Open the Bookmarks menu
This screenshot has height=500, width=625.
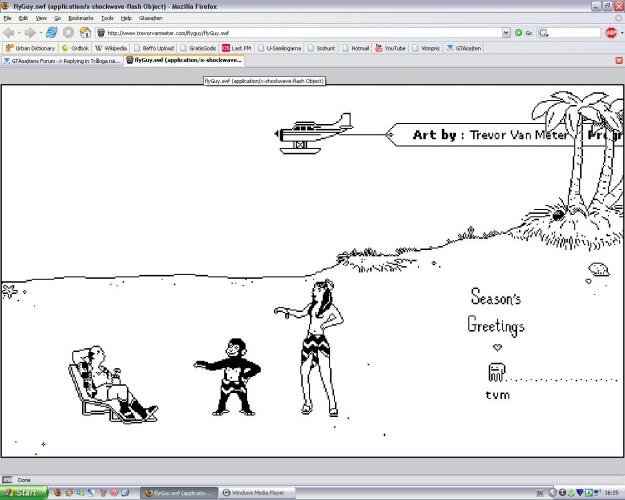(79, 18)
